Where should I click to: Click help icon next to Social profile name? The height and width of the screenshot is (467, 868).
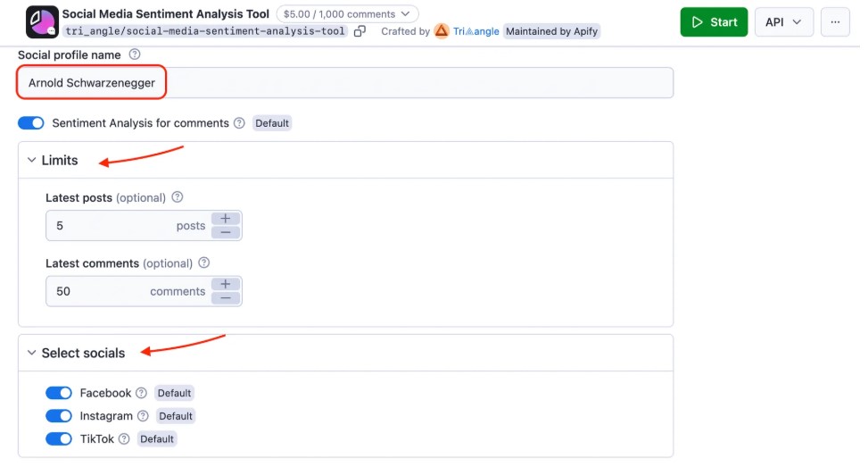pos(135,54)
